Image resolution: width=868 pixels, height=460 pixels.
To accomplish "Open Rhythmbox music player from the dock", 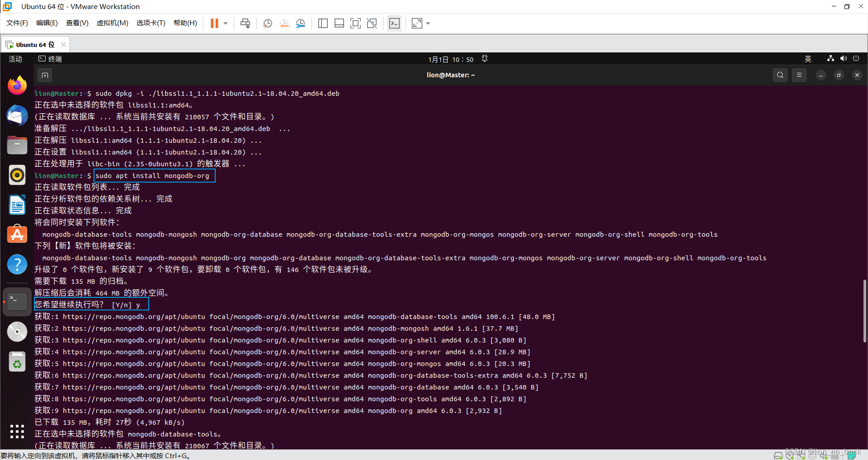I will tap(17, 175).
